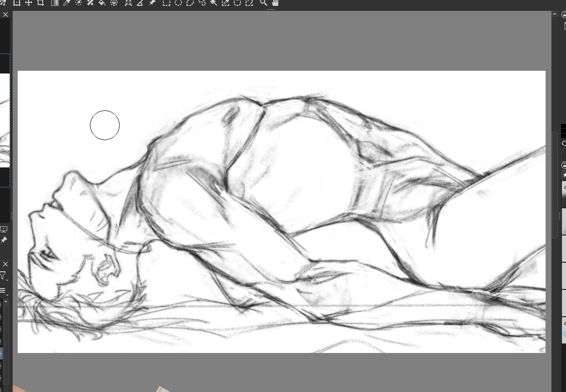566x392 pixels.
Task: Open the hamburger options menu in left docker
Action: [x=3, y=291]
